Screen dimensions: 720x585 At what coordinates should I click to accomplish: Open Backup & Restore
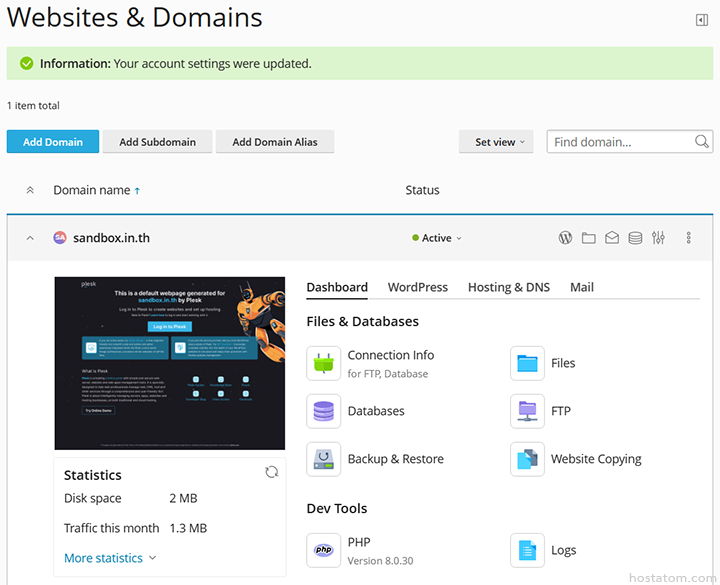click(395, 459)
